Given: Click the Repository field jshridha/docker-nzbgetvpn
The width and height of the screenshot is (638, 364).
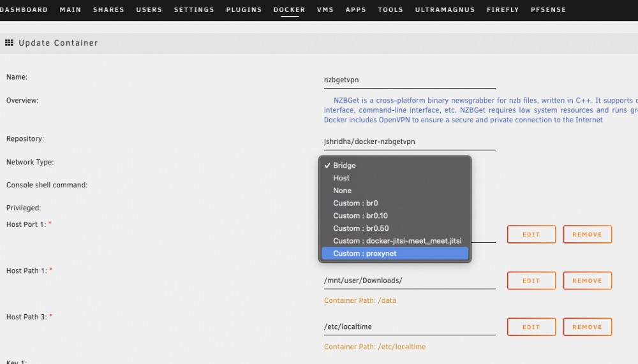Looking at the screenshot, I should tap(410, 142).
